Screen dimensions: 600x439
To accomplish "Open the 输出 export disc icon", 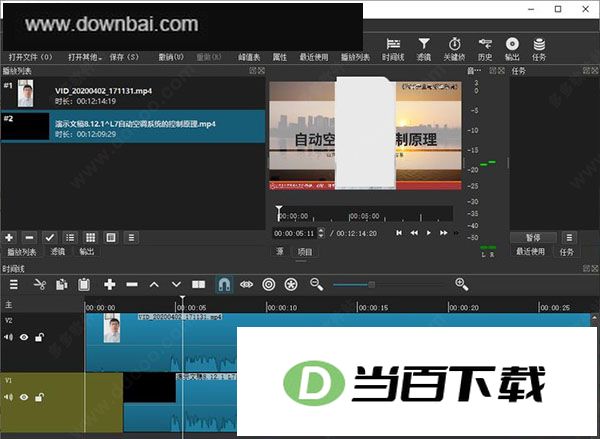I will 512,44.
